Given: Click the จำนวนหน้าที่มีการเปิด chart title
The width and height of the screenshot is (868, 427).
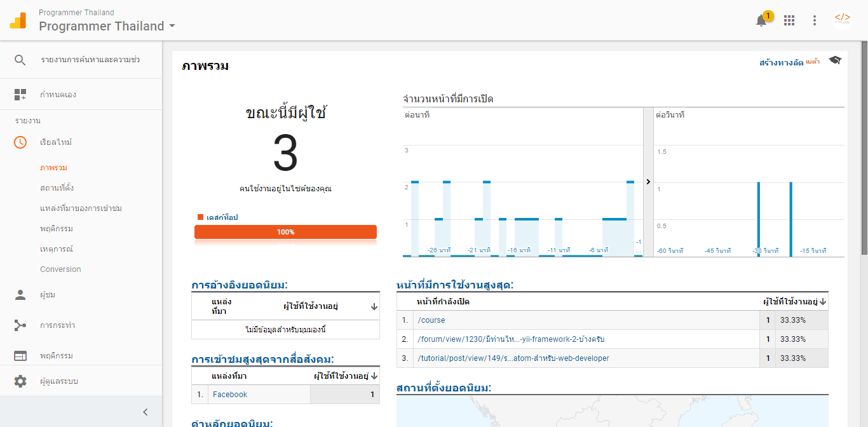Looking at the screenshot, I should pos(449,98).
